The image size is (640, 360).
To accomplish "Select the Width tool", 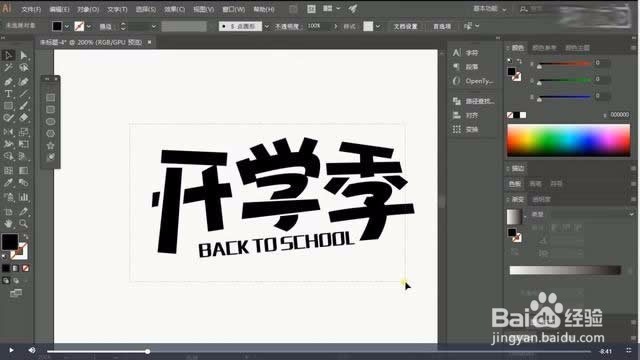I will coord(8,144).
